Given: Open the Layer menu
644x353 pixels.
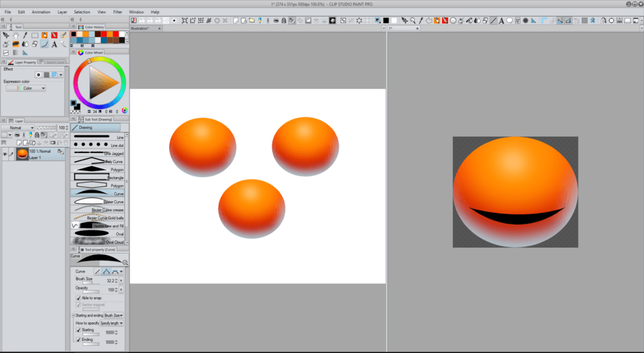Looking at the screenshot, I should coord(62,12).
